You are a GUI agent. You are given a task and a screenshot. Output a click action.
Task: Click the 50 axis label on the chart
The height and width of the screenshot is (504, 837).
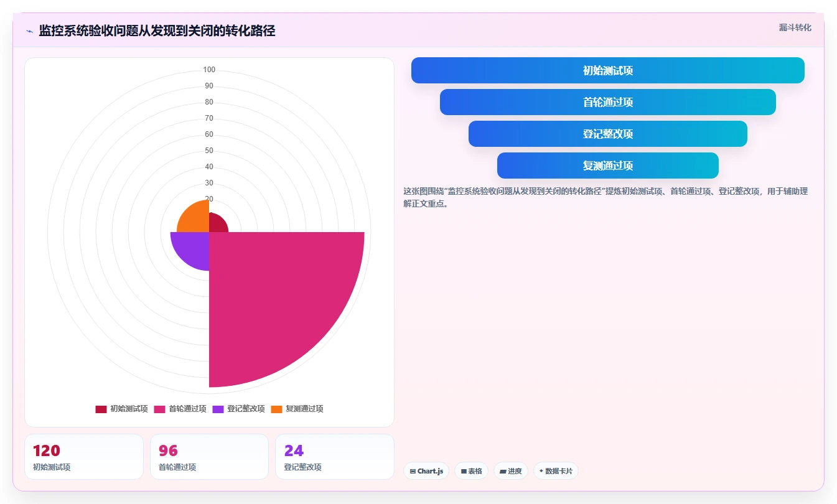[x=209, y=151]
